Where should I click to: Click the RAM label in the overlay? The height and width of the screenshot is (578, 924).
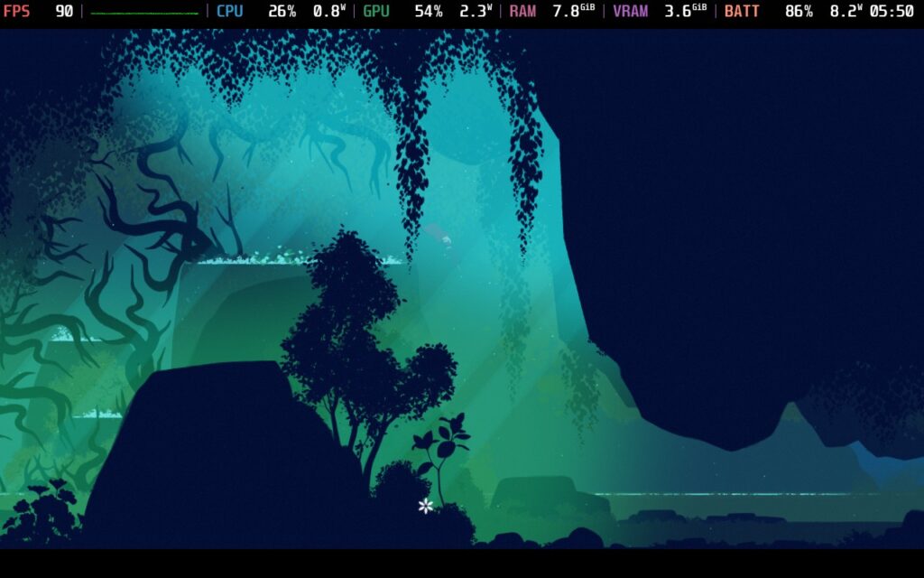pos(522,11)
